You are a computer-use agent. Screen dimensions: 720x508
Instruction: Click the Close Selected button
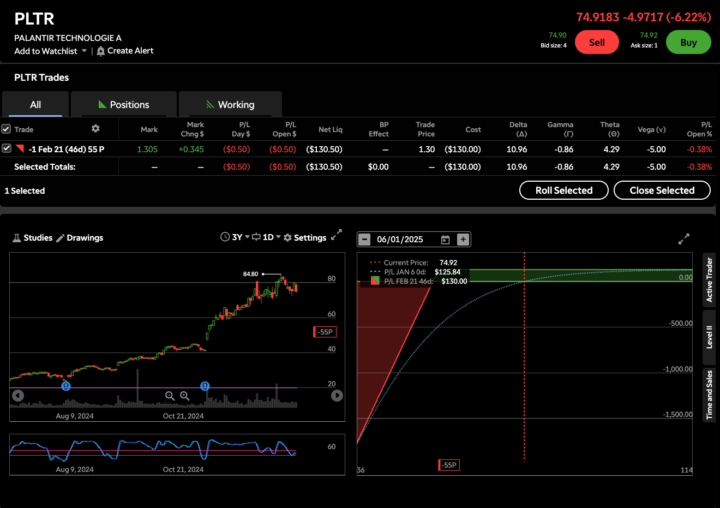pos(662,190)
